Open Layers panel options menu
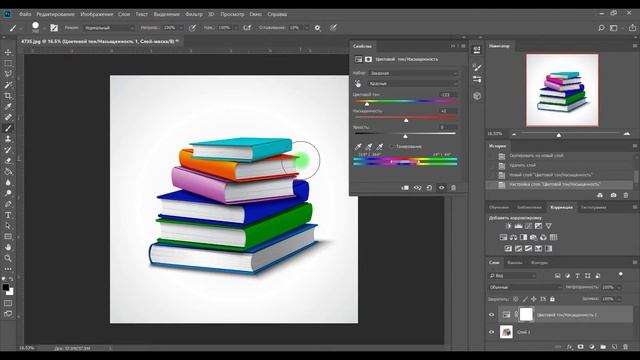This screenshot has height=360, width=640. (x=635, y=262)
